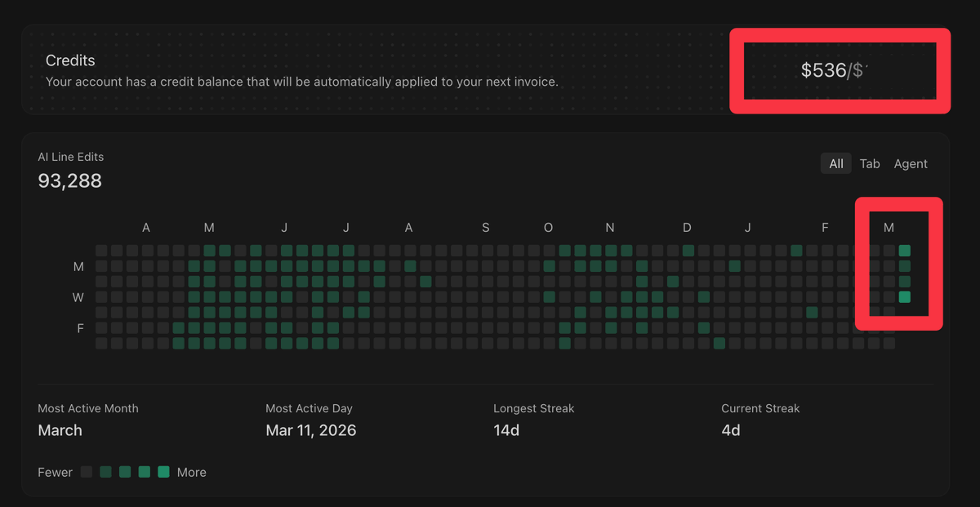Click the Longest Streak label

click(534, 408)
